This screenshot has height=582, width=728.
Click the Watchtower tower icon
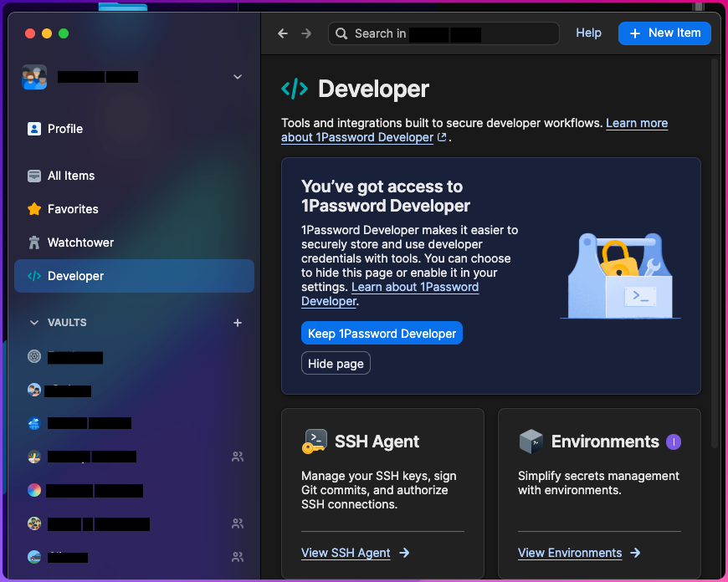(34, 242)
